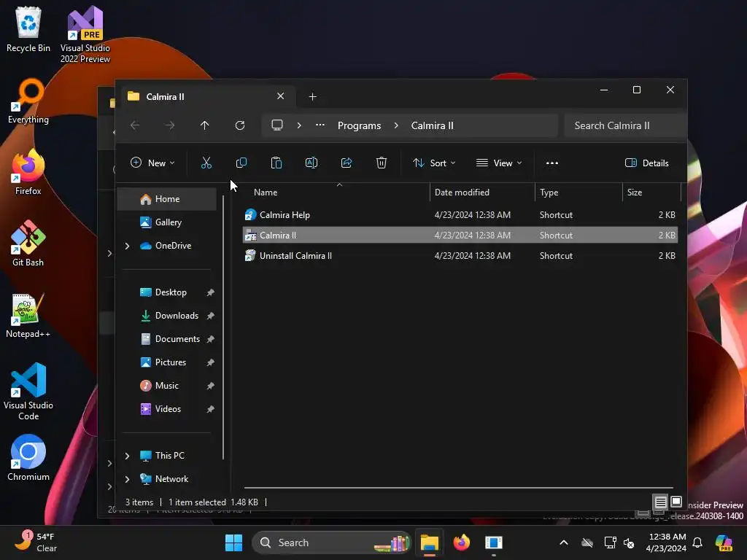Open Desktop in quick access

click(x=167, y=292)
